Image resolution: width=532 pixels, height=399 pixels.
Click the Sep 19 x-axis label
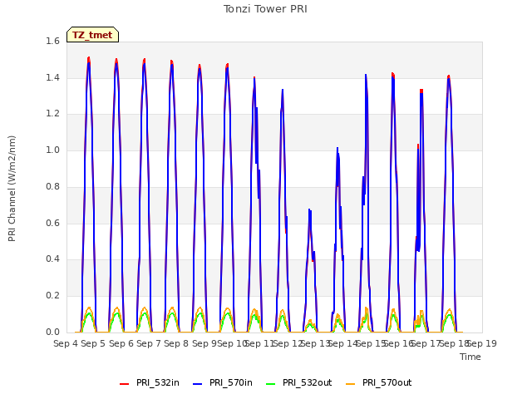point(482,343)
